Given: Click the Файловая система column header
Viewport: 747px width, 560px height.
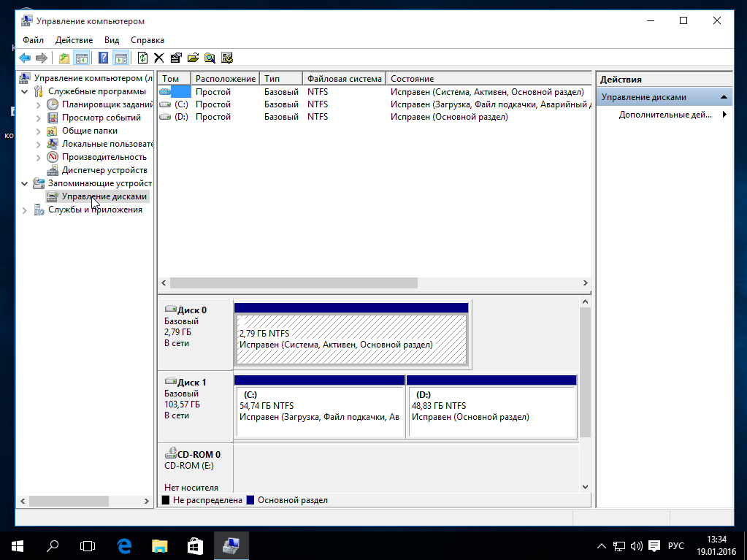Looking at the screenshot, I should click(344, 78).
